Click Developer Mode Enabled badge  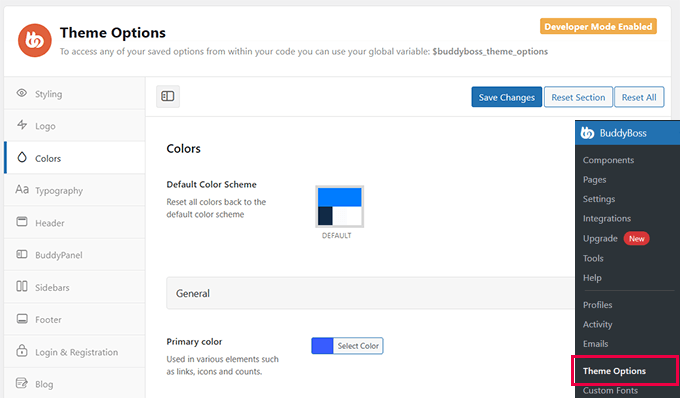click(598, 26)
